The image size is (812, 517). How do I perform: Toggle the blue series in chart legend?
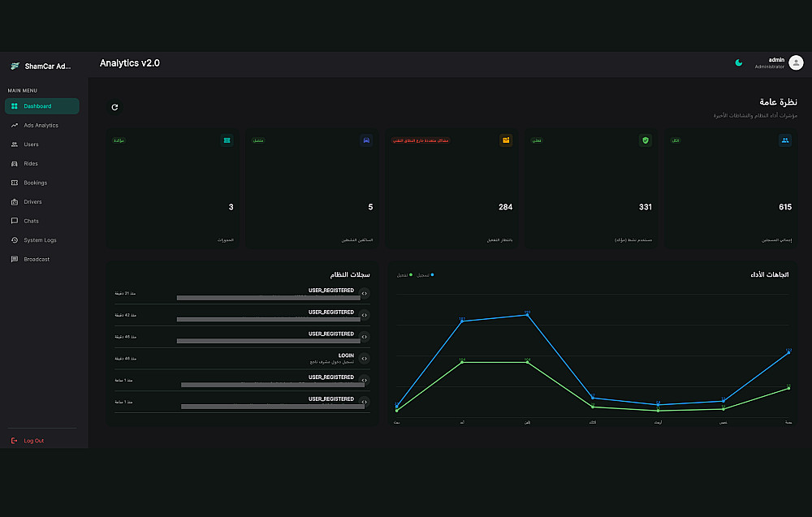pyautogui.click(x=425, y=275)
